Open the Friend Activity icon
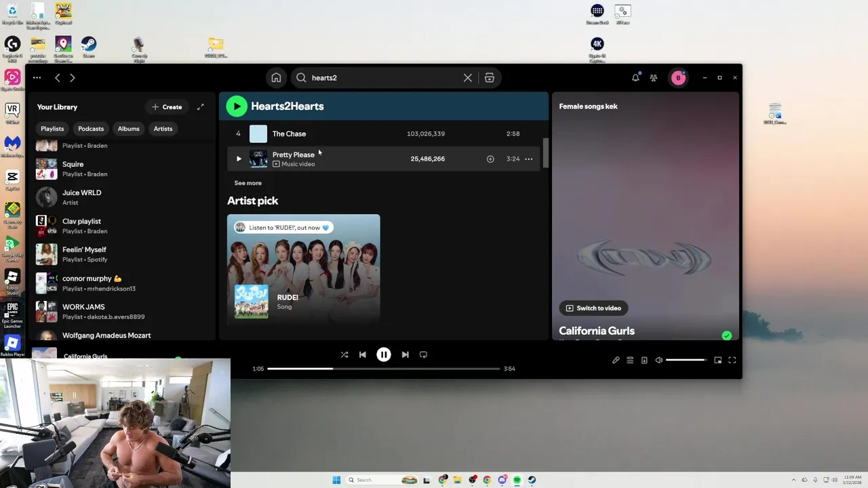The height and width of the screenshot is (488, 868). [654, 78]
